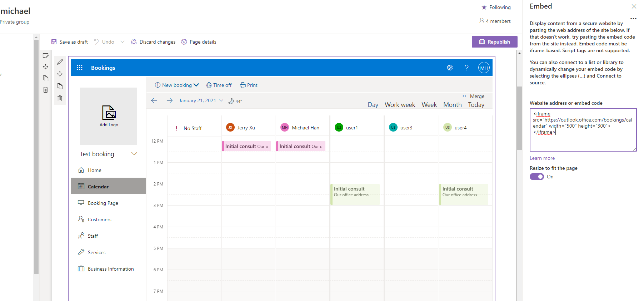This screenshot has width=644, height=301.
Task: Open the January 21, 2021 date picker
Action: [x=201, y=100]
